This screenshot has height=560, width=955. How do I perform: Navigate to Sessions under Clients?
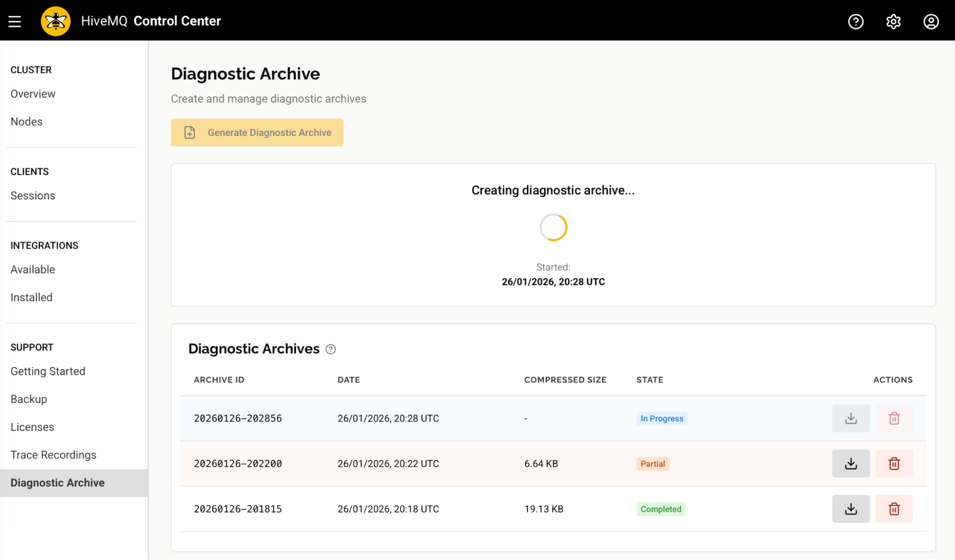tap(32, 195)
